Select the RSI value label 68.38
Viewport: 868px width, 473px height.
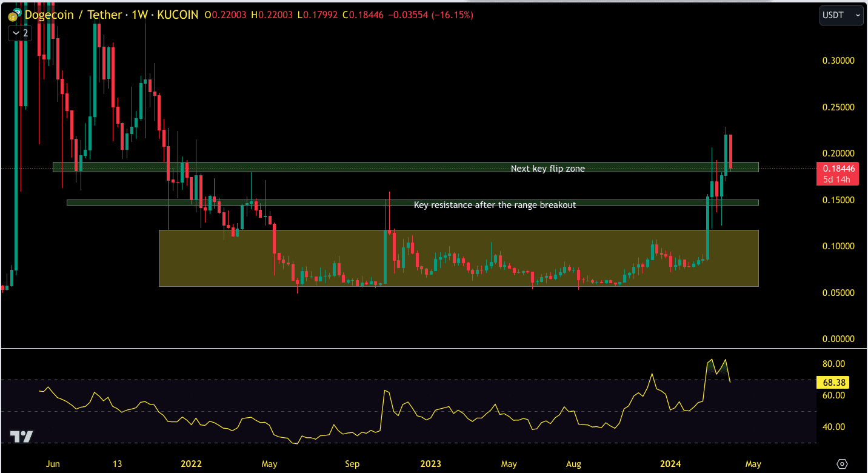833,383
